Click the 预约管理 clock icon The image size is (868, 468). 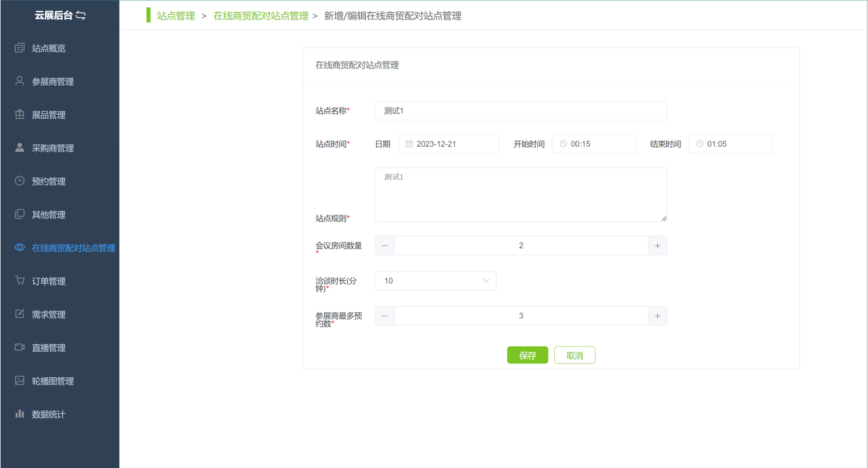point(20,181)
